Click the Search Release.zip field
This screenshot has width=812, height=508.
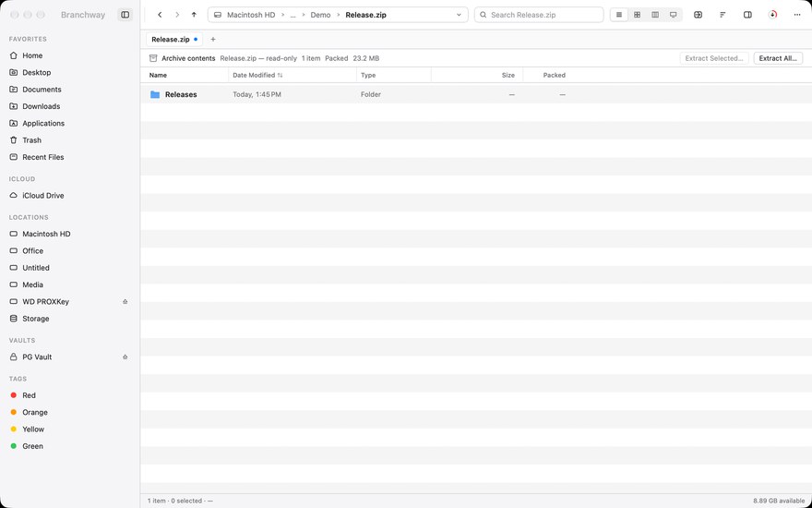(539, 15)
